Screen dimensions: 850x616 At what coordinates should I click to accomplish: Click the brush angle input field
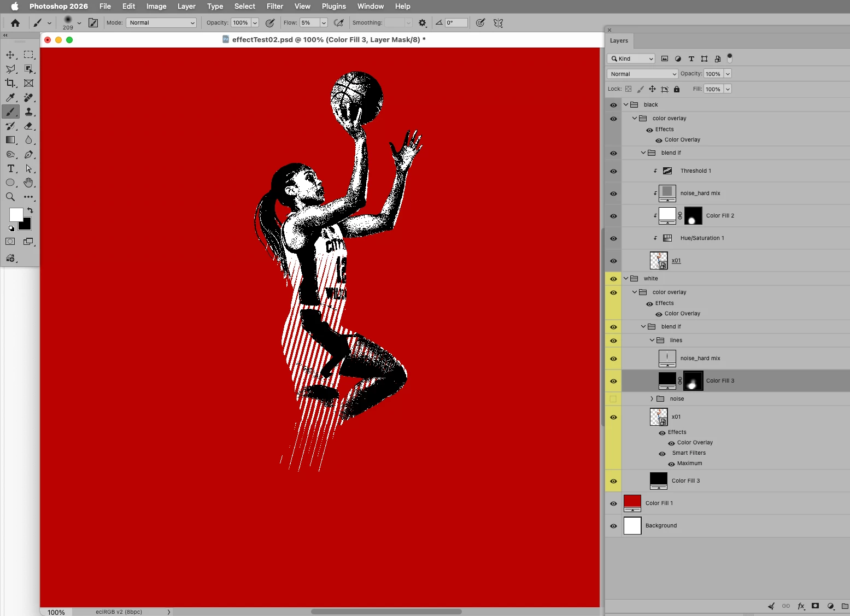coord(456,23)
